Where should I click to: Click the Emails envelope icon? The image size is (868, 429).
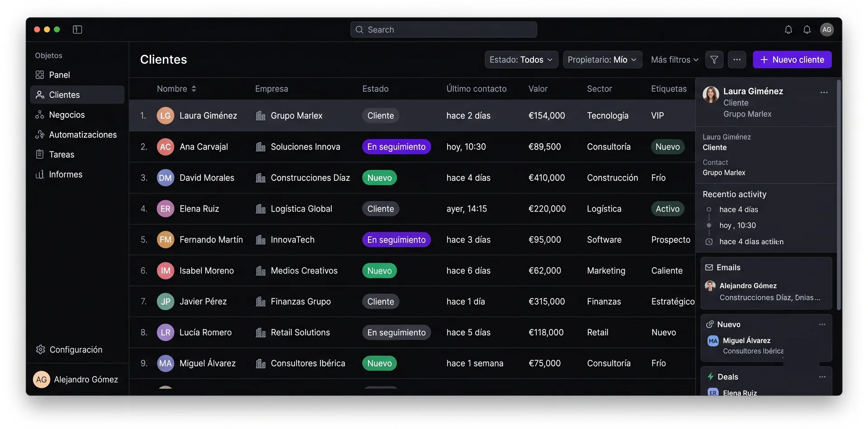[709, 268]
